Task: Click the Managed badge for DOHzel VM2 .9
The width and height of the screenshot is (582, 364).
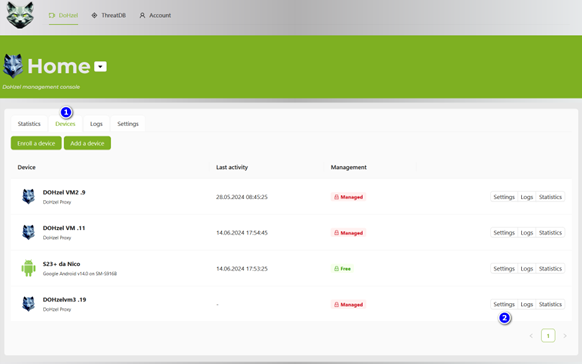Action: (348, 197)
